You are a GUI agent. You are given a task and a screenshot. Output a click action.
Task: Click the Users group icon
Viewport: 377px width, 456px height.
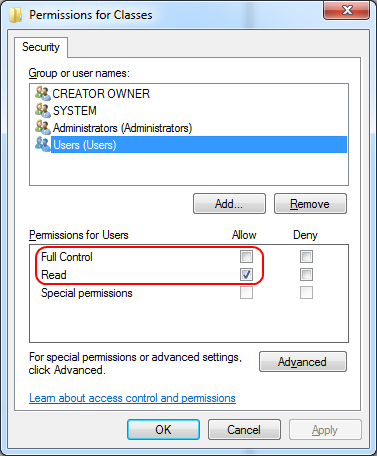pos(43,145)
